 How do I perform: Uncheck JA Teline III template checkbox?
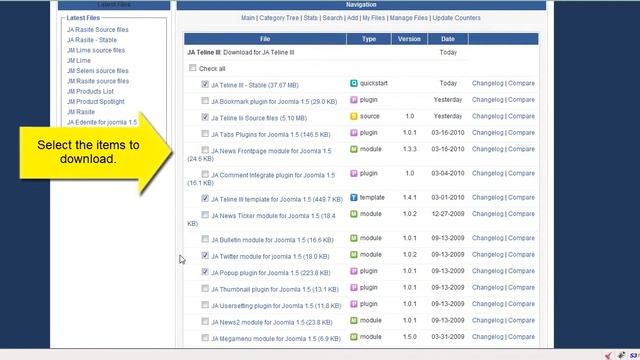[x=205, y=198]
